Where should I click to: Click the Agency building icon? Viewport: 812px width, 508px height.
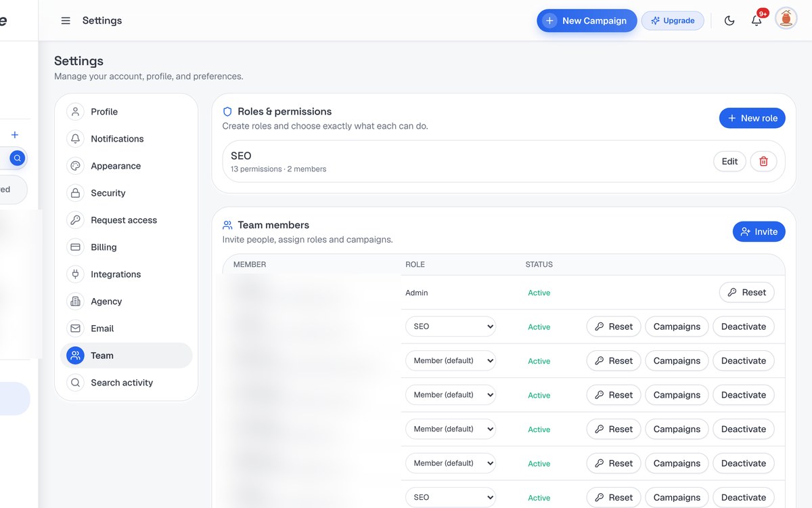(75, 301)
